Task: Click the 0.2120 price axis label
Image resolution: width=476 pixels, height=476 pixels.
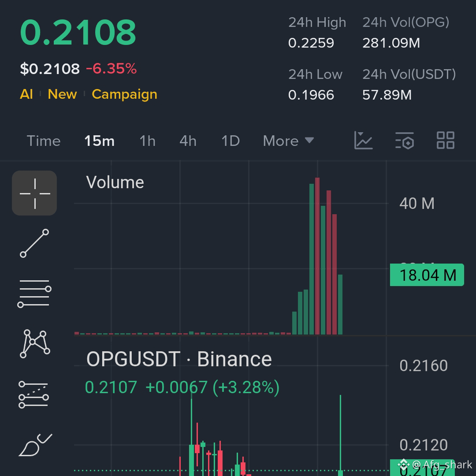Action: tap(424, 445)
